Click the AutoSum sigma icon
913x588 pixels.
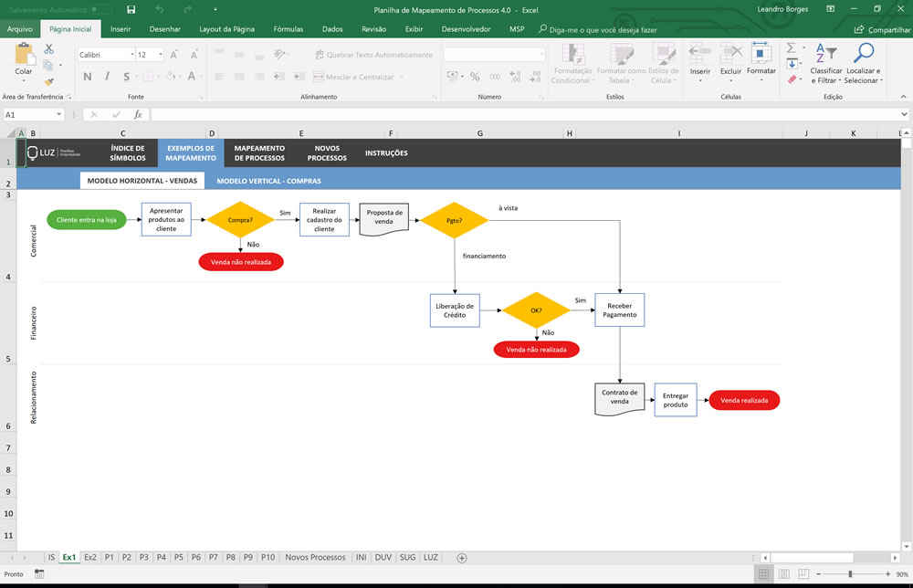[x=792, y=47]
